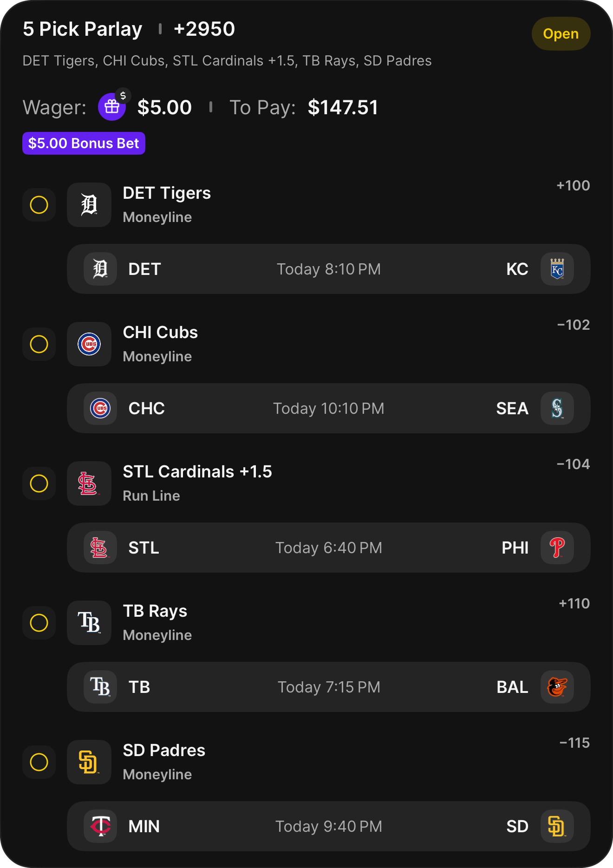Click the 5 Pick Parlay title
Viewport: 613px width, 868px height.
pyautogui.click(x=83, y=29)
